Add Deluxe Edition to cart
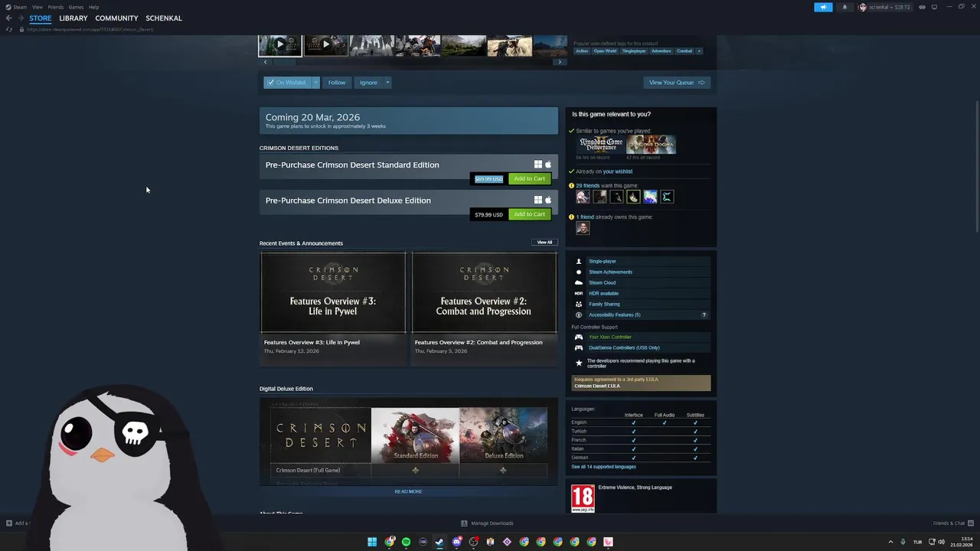This screenshot has width=980, height=551. tap(530, 214)
